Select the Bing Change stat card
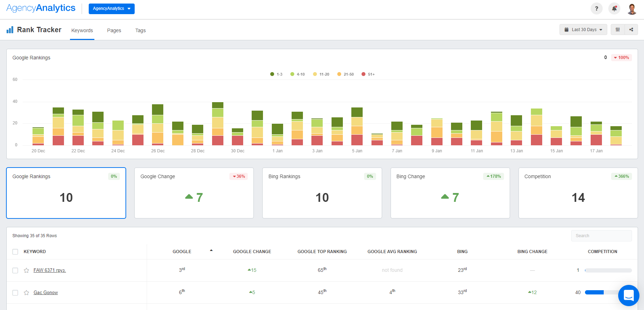Viewport: 644px width, 310px height. click(450, 193)
